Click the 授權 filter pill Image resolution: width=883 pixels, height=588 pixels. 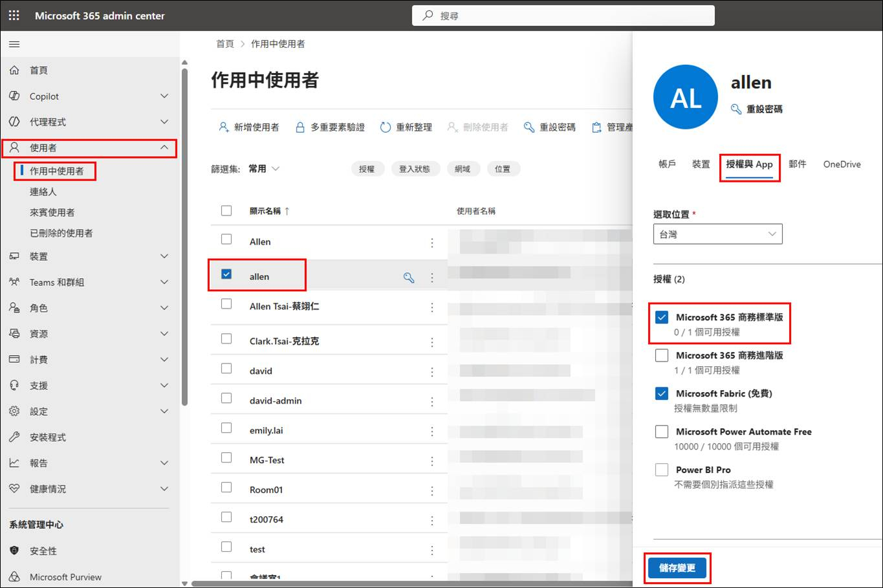click(367, 169)
